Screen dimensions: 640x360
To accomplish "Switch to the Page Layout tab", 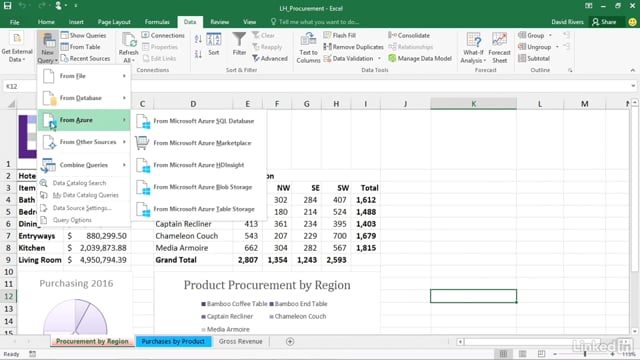I will 114,22.
